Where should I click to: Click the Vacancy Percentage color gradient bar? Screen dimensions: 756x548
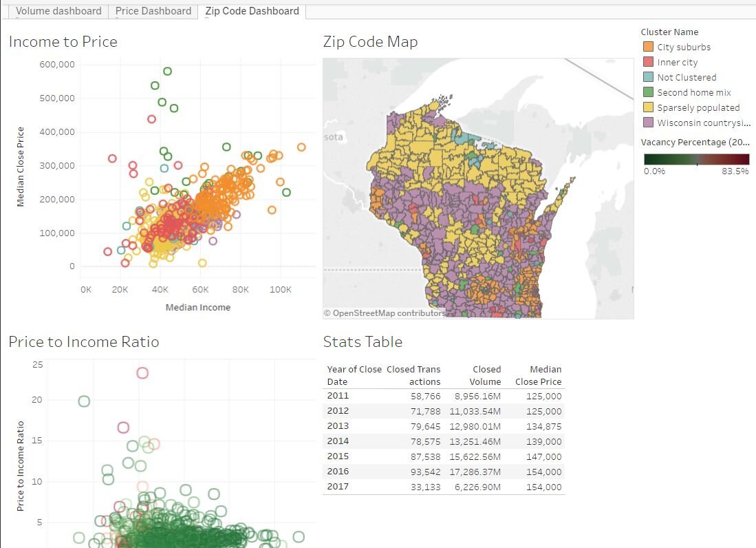[x=696, y=159]
